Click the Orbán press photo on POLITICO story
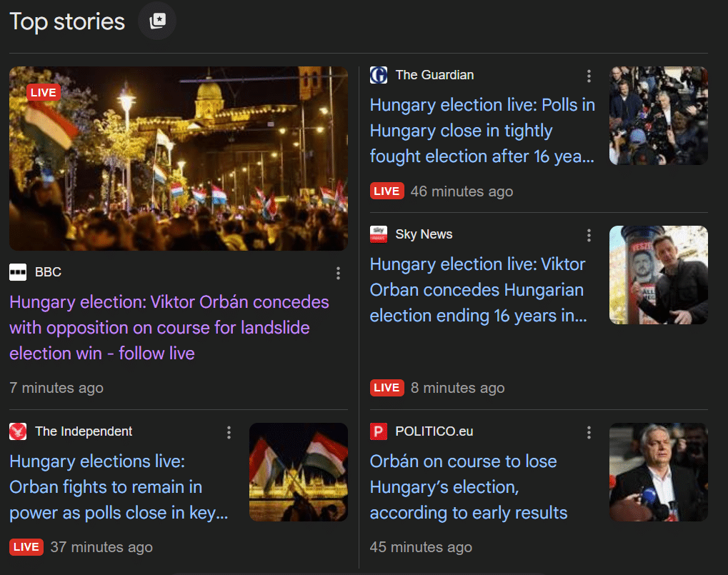This screenshot has width=728, height=575. [x=658, y=472]
